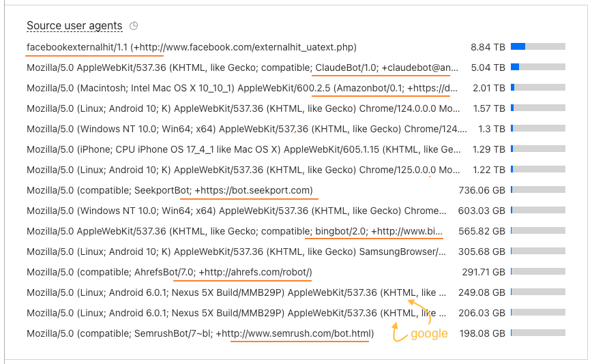
Task: Click the 305.68 GB traffic value
Action: tap(482, 252)
